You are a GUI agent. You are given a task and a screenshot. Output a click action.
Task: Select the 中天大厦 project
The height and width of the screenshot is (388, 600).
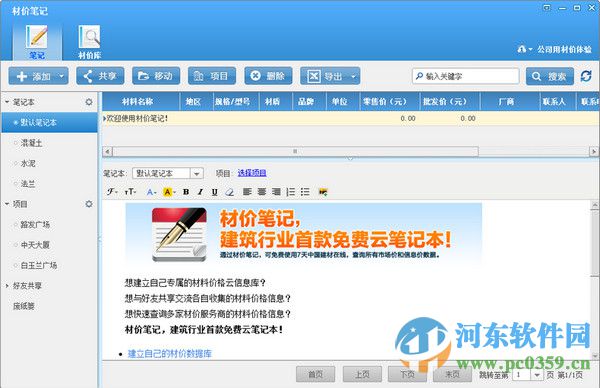[35, 245]
